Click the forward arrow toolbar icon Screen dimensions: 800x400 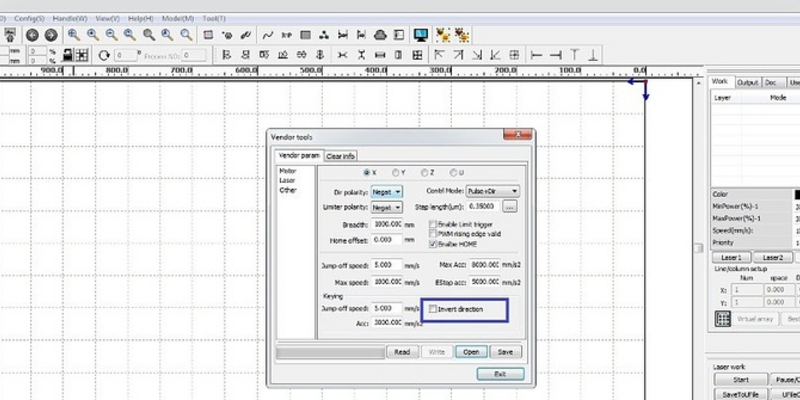49,35
